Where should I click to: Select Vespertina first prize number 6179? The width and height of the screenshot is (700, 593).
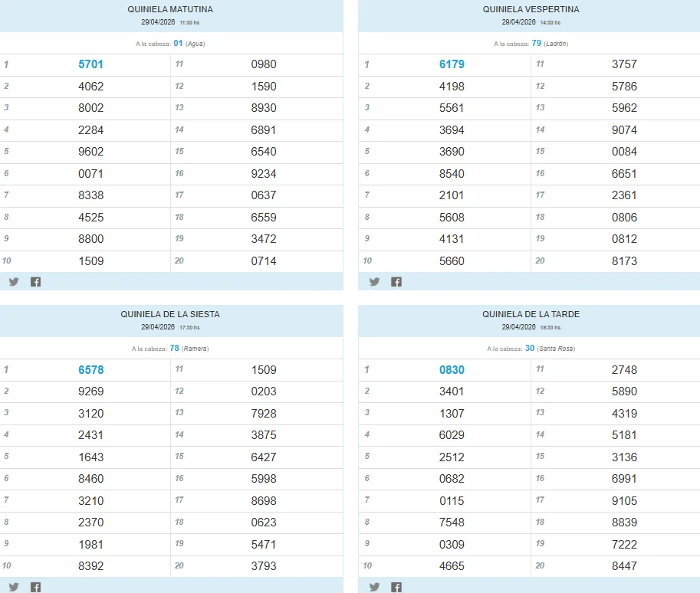click(452, 64)
